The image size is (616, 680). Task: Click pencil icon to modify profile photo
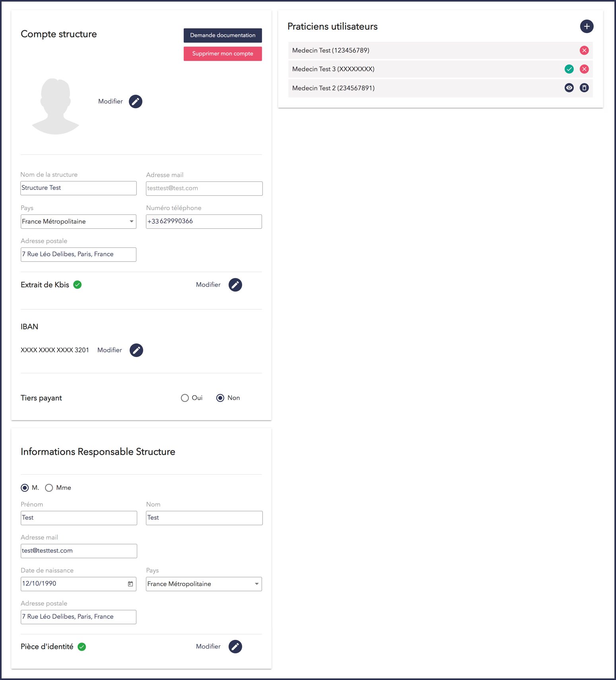pyautogui.click(x=136, y=101)
